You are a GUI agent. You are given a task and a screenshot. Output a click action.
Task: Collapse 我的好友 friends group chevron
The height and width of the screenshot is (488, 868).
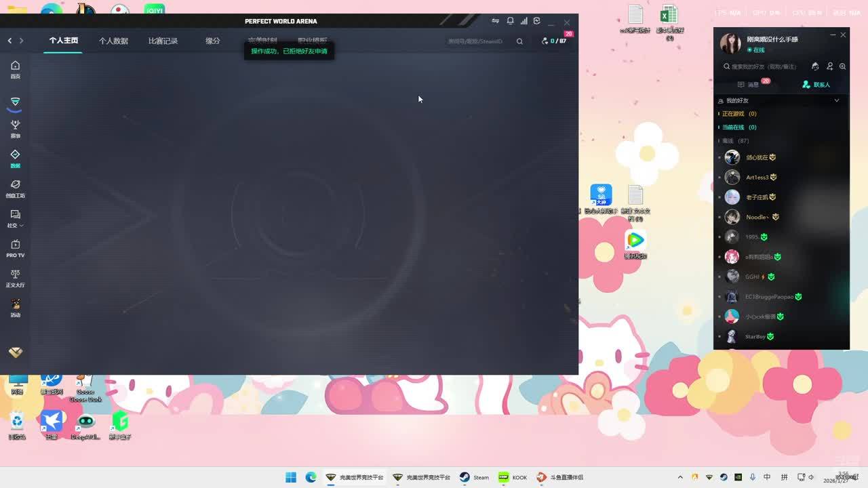[836, 100]
